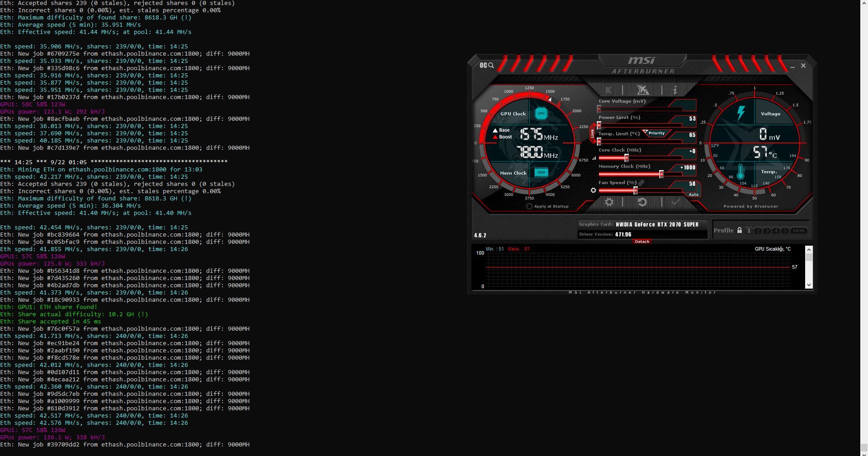Click the Power Limit slider handle
Screen dimensions: 868x456
pos(599,125)
